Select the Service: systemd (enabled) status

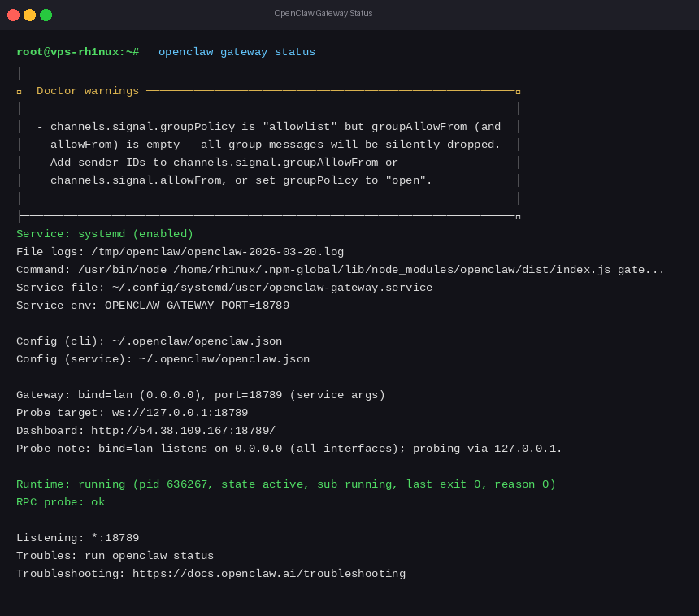click(104, 233)
